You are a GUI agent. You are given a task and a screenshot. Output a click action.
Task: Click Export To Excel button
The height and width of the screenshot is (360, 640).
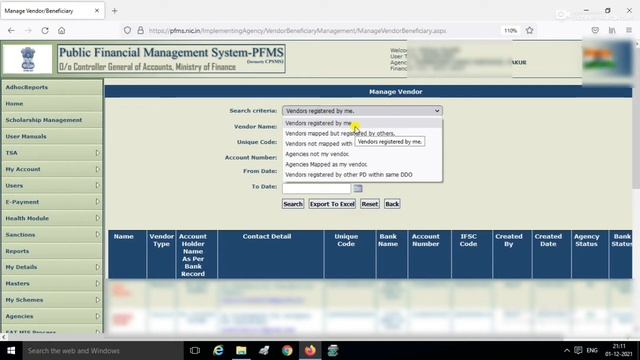coord(332,204)
